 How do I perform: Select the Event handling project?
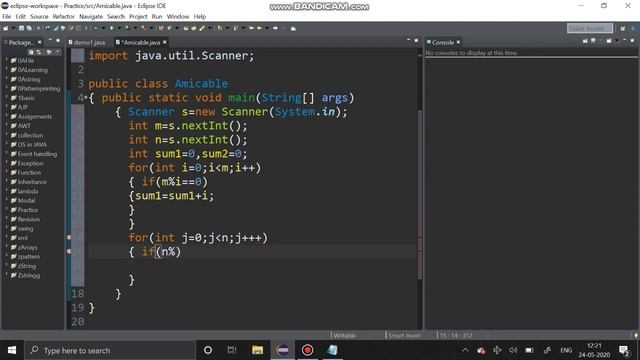point(37,154)
